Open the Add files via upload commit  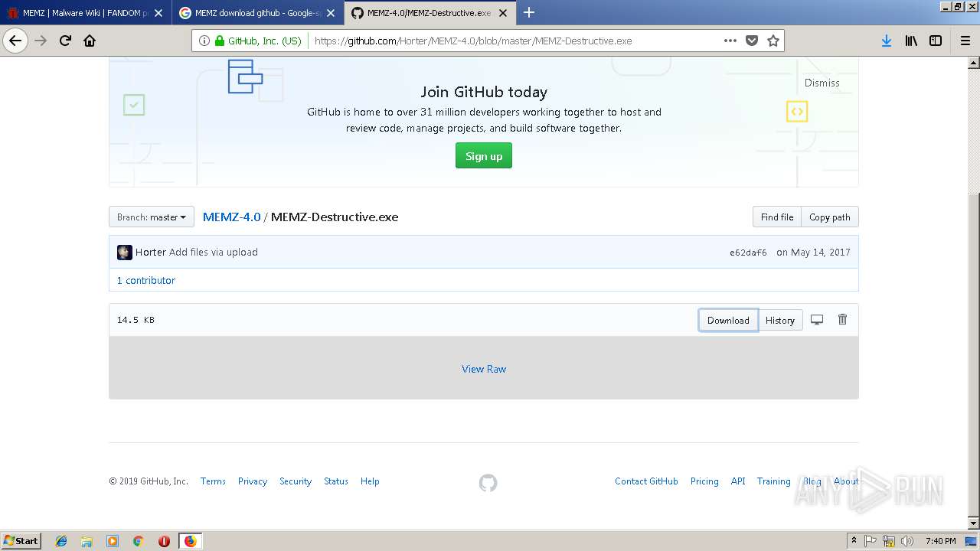pos(214,252)
